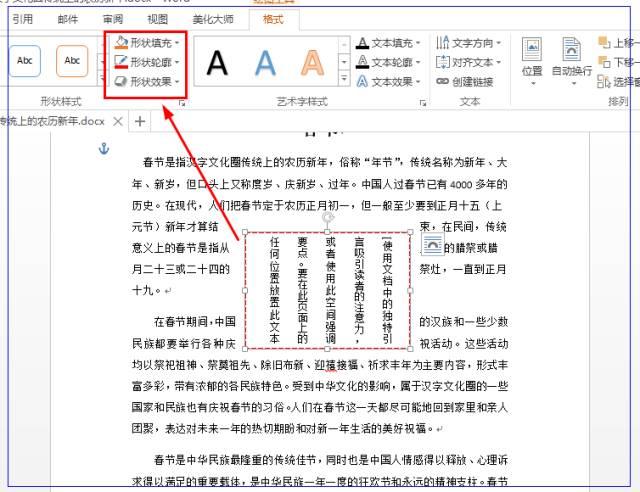Add a new document tab
The image size is (640, 492).
(x=140, y=121)
